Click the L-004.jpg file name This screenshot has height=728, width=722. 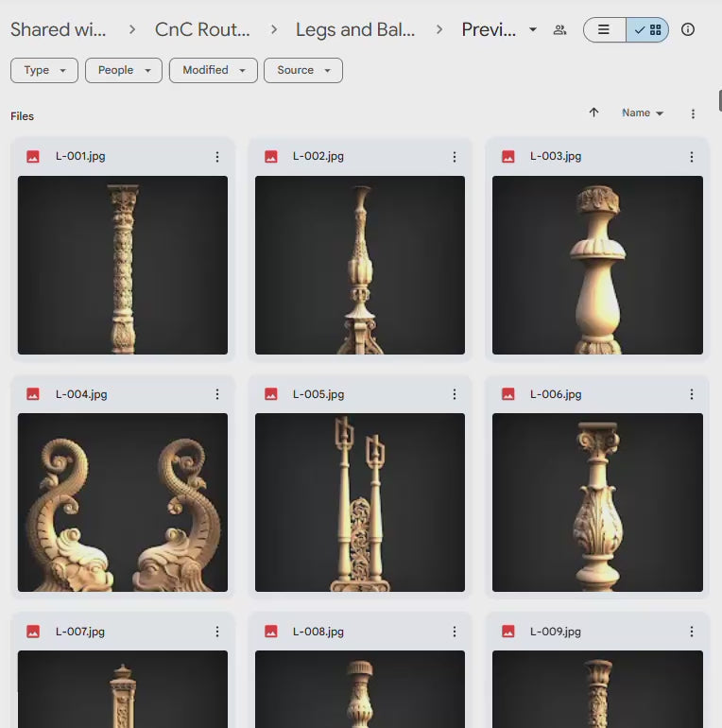(81, 394)
